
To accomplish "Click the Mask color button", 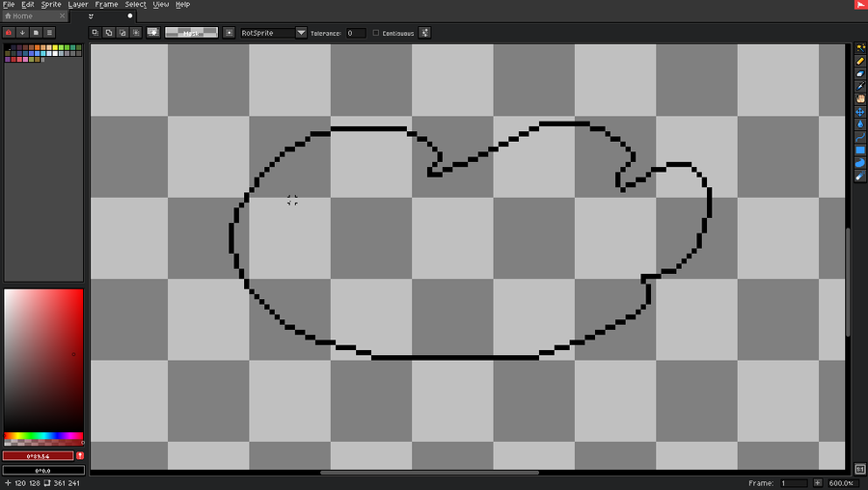I will click(191, 33).
